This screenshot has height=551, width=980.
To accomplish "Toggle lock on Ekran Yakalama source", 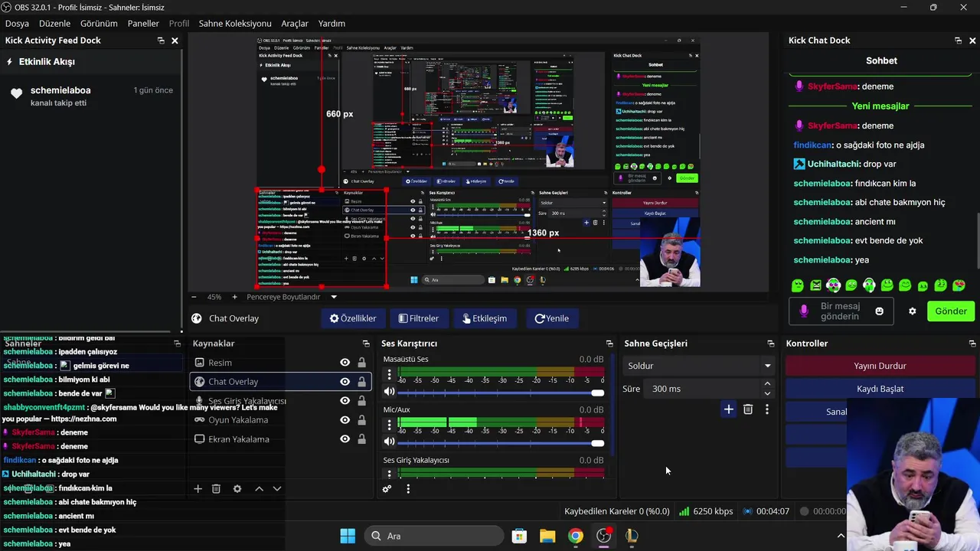I will tap(361, 439).
